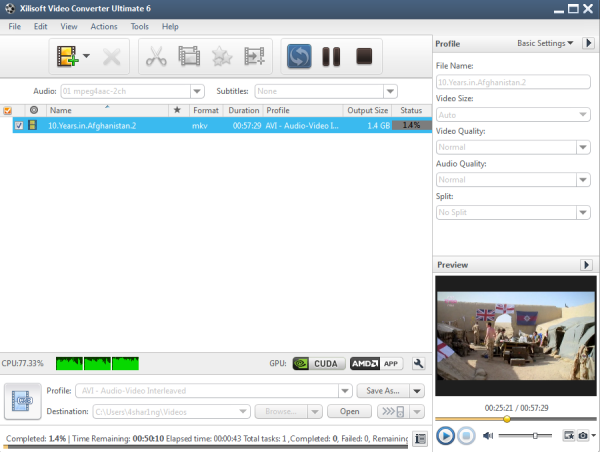Screen dimensions: 600x452
Task: Sort the list by Name column
Action: click(x=107, y=110)
